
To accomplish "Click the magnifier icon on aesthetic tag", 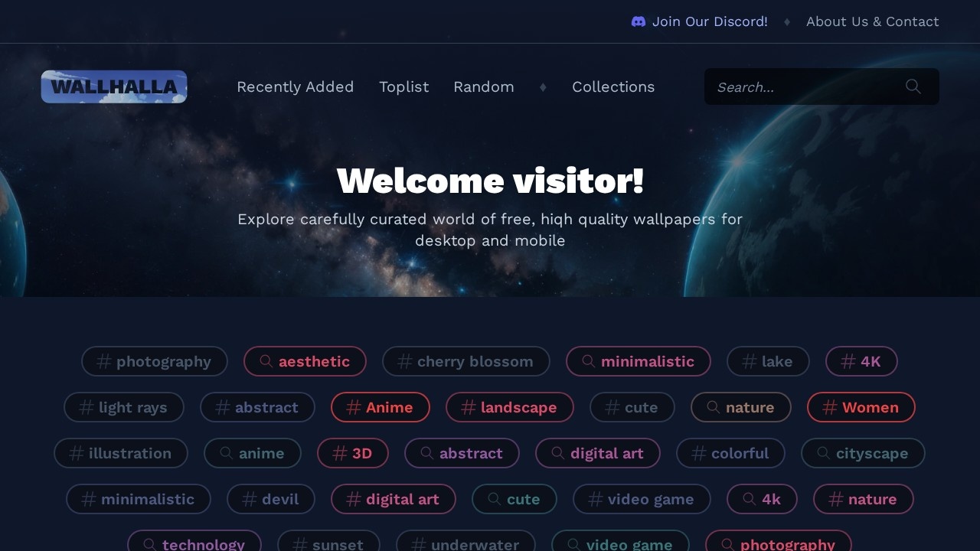I will point(266,361).
